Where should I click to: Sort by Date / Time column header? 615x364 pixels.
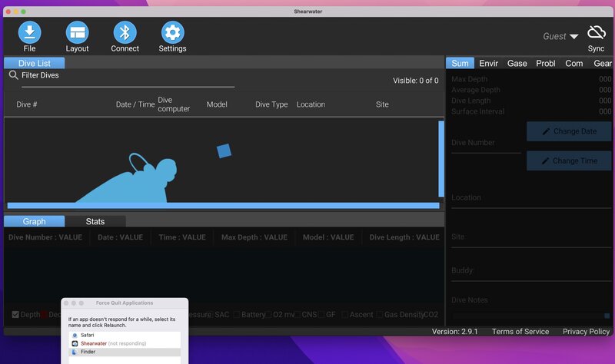[x=135, y=104]
